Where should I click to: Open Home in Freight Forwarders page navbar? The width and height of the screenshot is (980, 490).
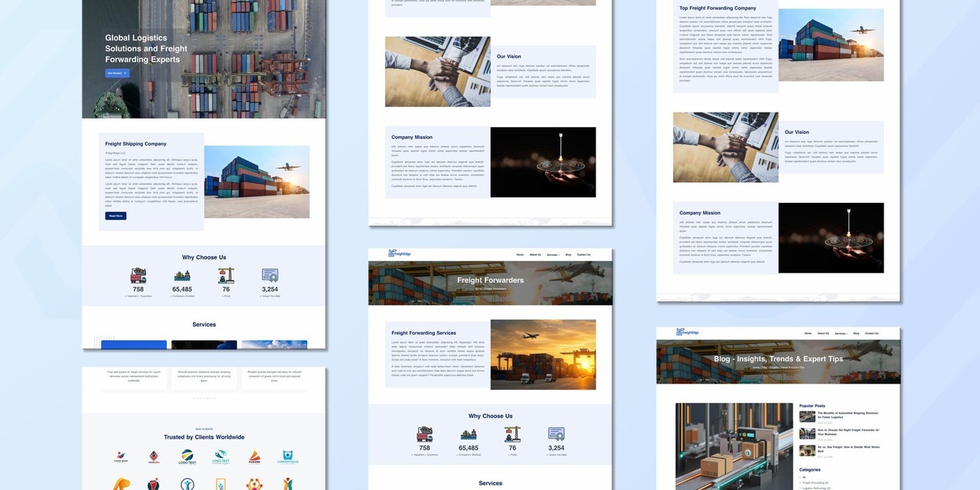click(x=520, y=254)
